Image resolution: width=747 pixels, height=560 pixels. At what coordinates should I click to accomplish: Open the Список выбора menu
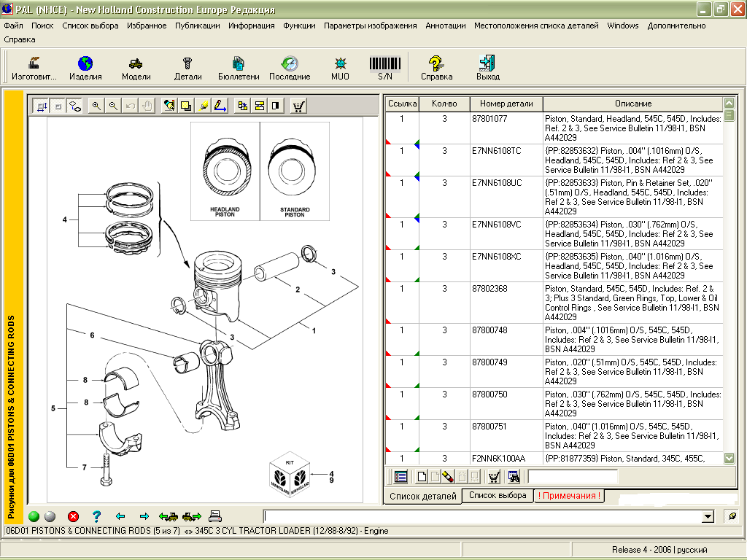pos(90,26)
